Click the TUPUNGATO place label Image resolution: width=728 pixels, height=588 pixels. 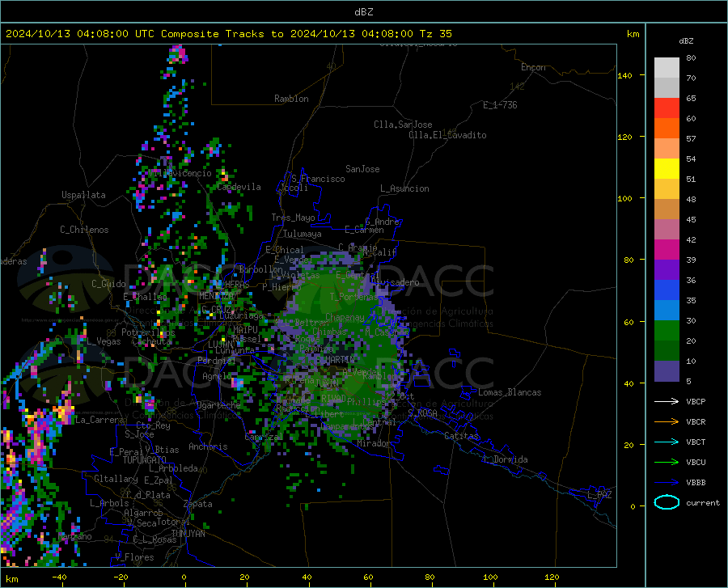click(144, 460)
